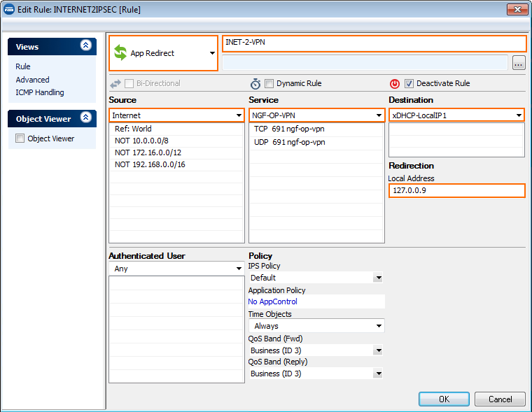Screen dimensions: 532x412
Task: Select the NOT 192.168.0.0/16 entry
Action: 176,164
